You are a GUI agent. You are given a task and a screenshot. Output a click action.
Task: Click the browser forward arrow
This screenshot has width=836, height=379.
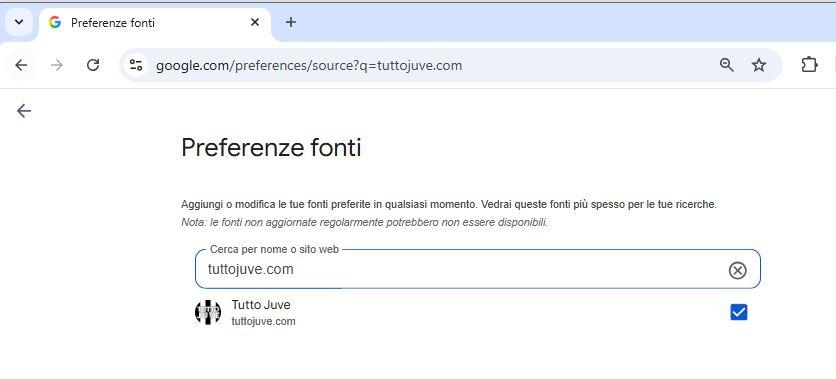click(x=57, y=65)
